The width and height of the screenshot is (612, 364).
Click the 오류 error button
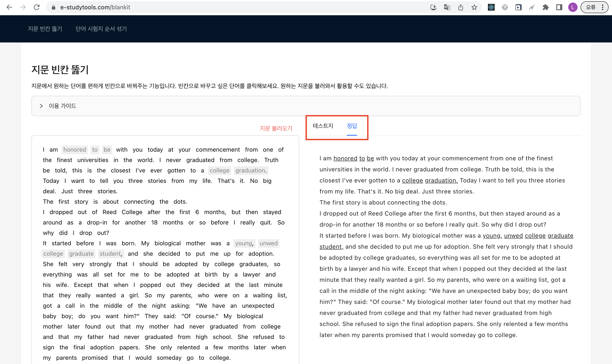[591, 7]
